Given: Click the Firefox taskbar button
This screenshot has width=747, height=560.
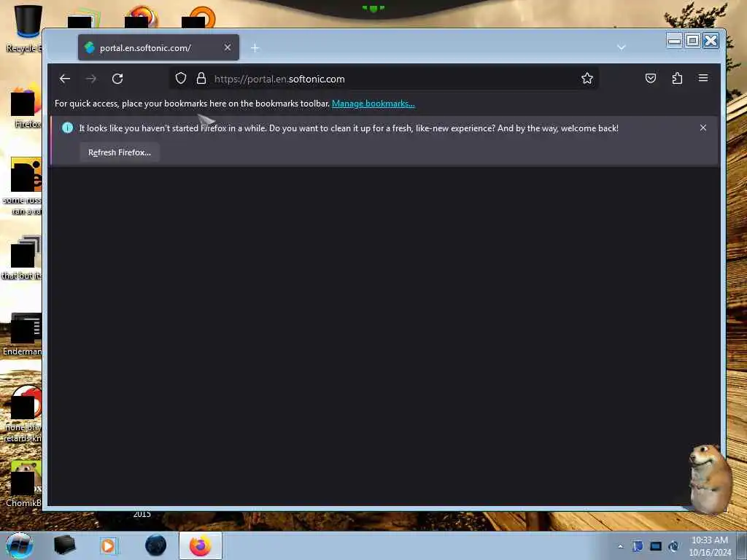Looking at the screenshot, I should click(x=201, y=545).
